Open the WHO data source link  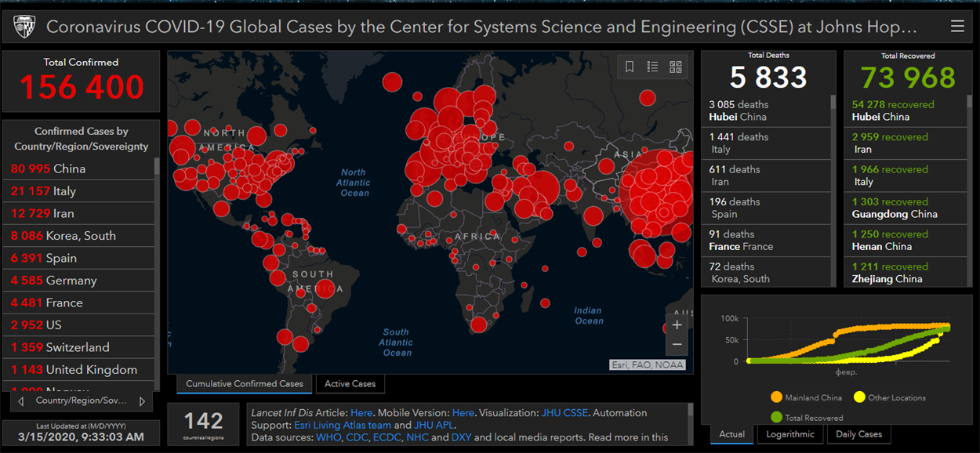[x=328, y=438]
